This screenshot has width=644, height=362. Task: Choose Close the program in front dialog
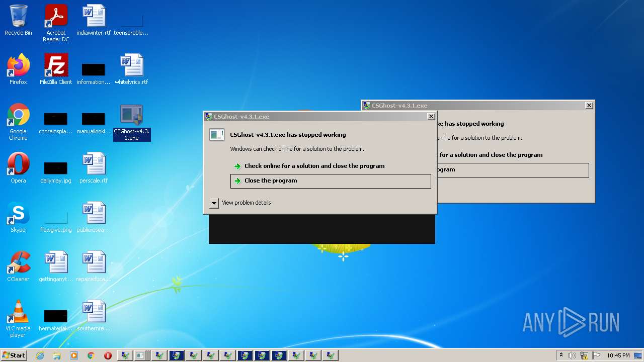point(331,181)
